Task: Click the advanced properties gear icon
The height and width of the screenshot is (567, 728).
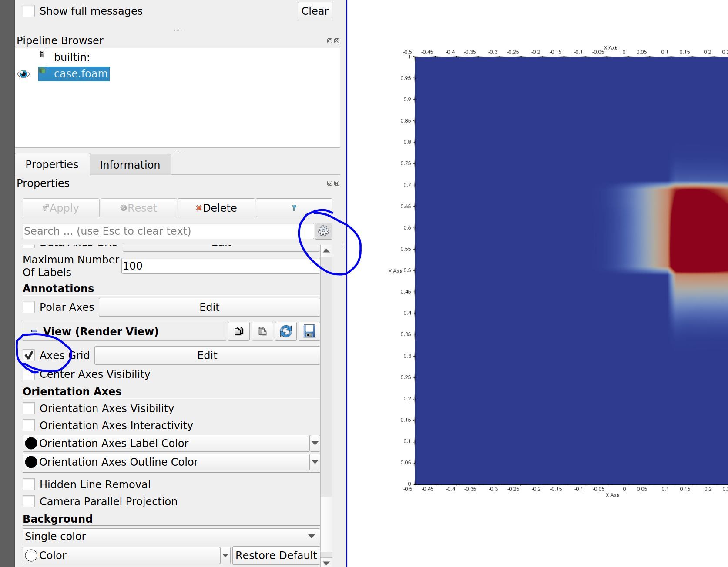Action: pyautogui.click(x=323, y=231)
